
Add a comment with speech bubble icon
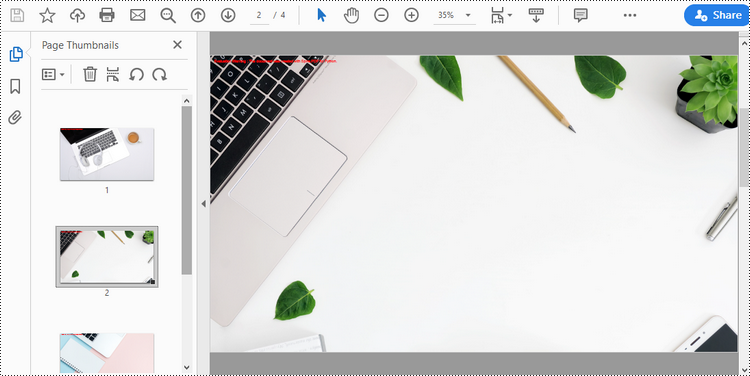tap(580, 15)
